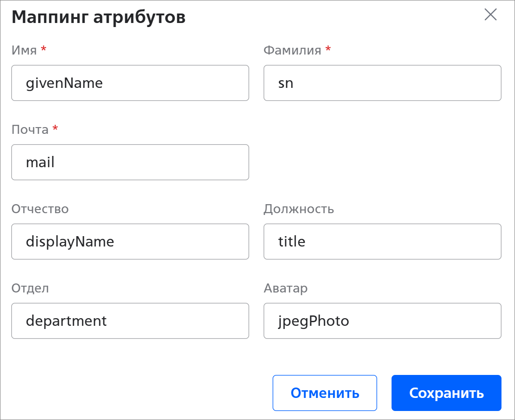515x420 pixels.
Task: Click the Фамилия field label
Action: tap(292, 50)
